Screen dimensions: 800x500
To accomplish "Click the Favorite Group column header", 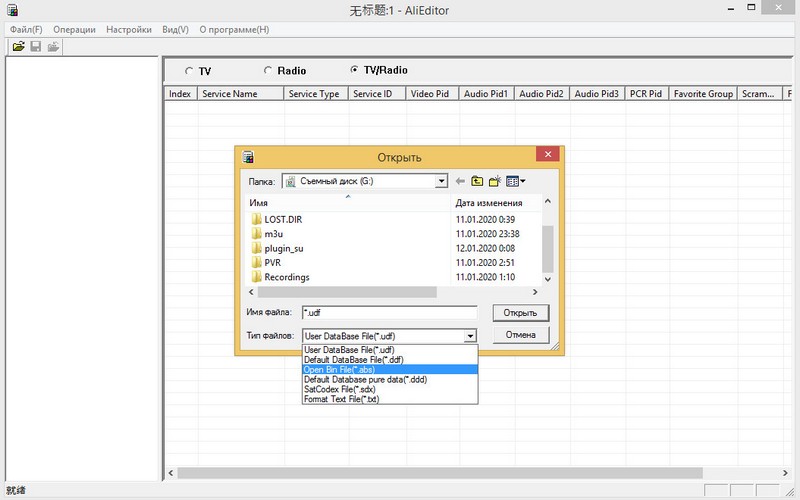I will 703,94.
